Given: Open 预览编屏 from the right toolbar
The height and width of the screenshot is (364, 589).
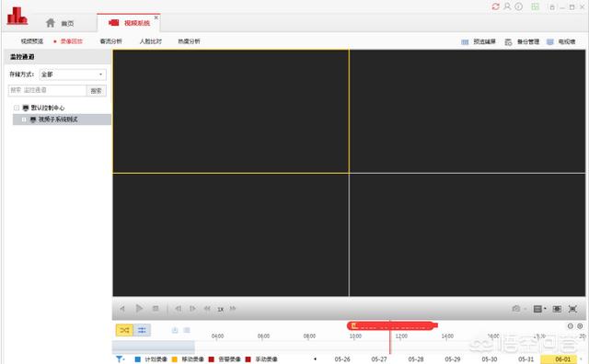Looking at the screenshot, I should click(x=479, y=41).
